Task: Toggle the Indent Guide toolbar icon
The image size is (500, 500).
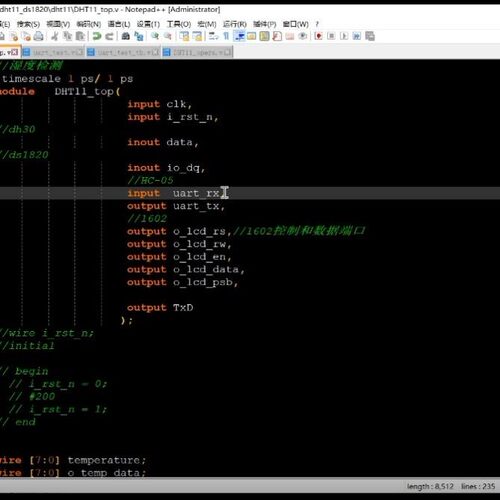Action: (239, 36)
